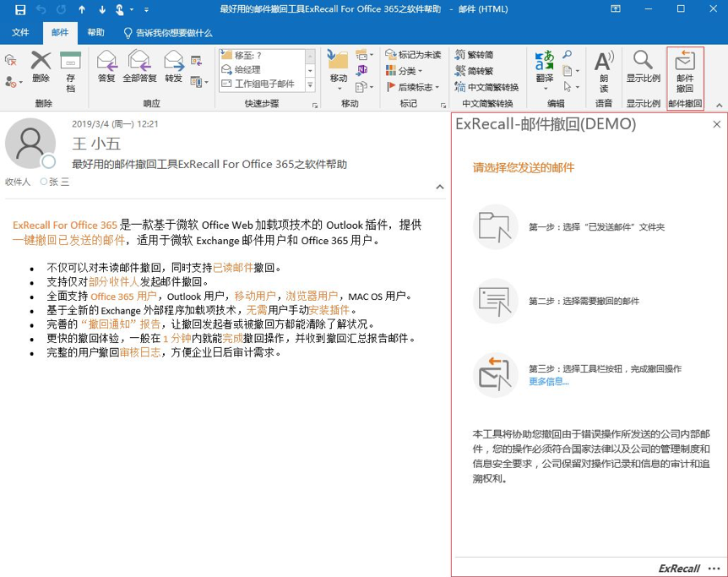Select quick step 给经理
Image resolution: width=728 pixels, height=577 pixels.
(262, 69)
